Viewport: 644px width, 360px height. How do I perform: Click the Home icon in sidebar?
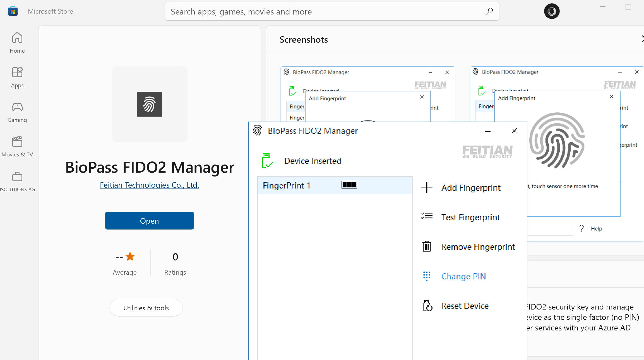[x=17, y=38]
